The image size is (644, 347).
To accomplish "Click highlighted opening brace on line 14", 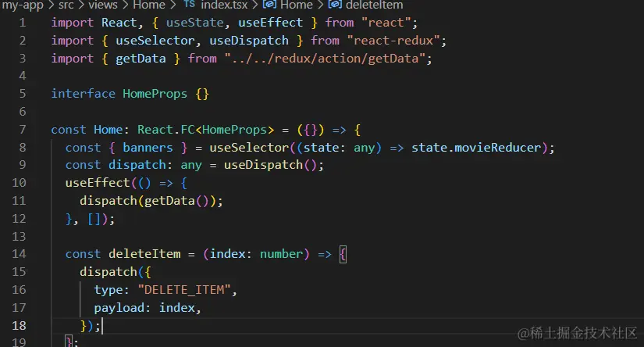I will tap(343, 254).
